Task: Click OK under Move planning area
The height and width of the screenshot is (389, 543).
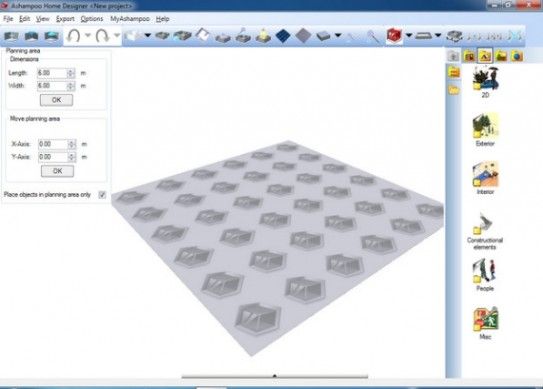Action: point(57,171)
